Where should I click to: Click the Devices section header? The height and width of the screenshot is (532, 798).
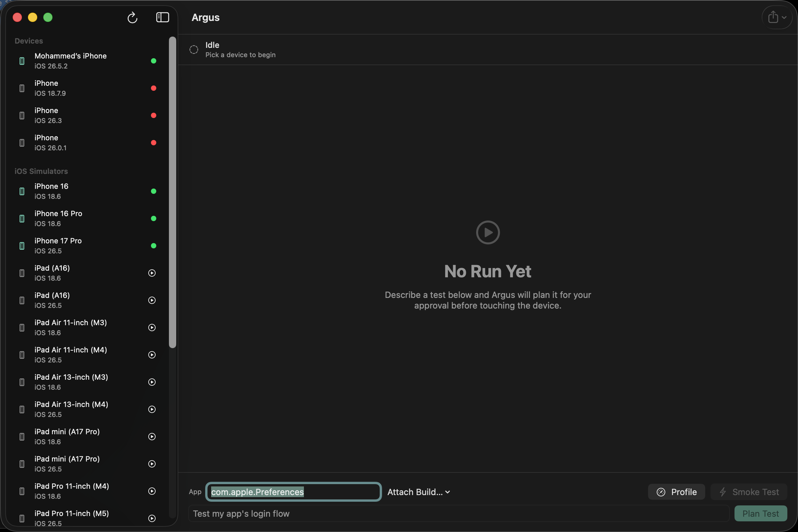[x=29, y=41]
